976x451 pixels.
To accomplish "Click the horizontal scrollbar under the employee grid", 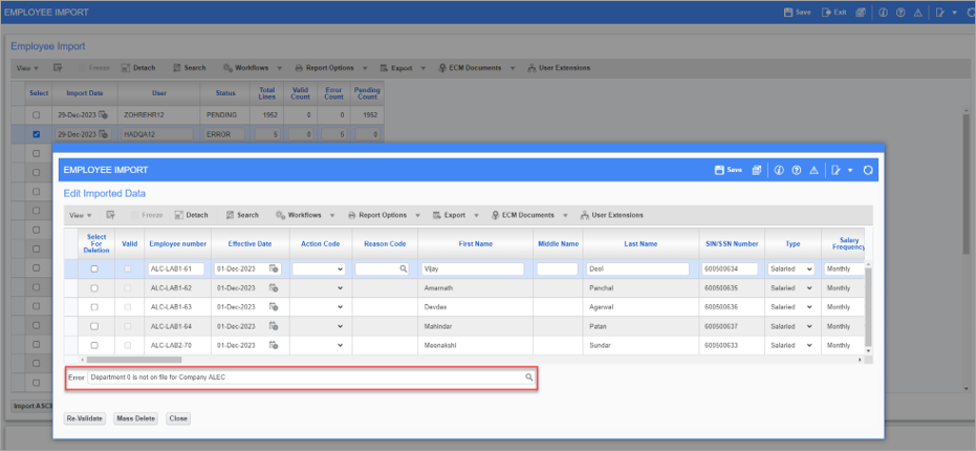I will point(133,360).
